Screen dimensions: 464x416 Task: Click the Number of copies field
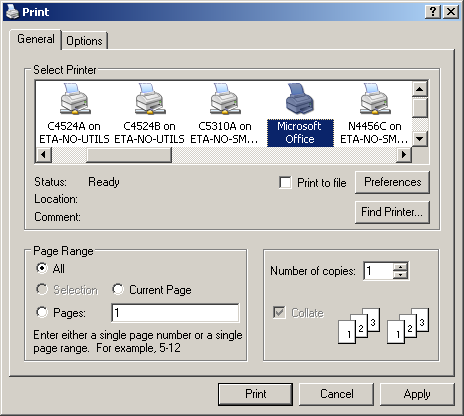[x=379, y=271]
